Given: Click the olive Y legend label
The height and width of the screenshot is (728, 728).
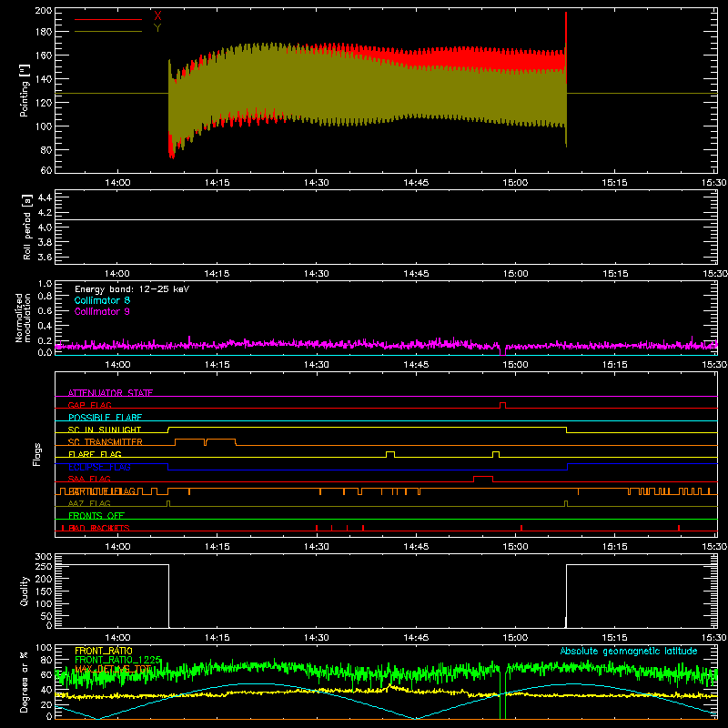Looking at the screenshot, I should pos(157,28).
